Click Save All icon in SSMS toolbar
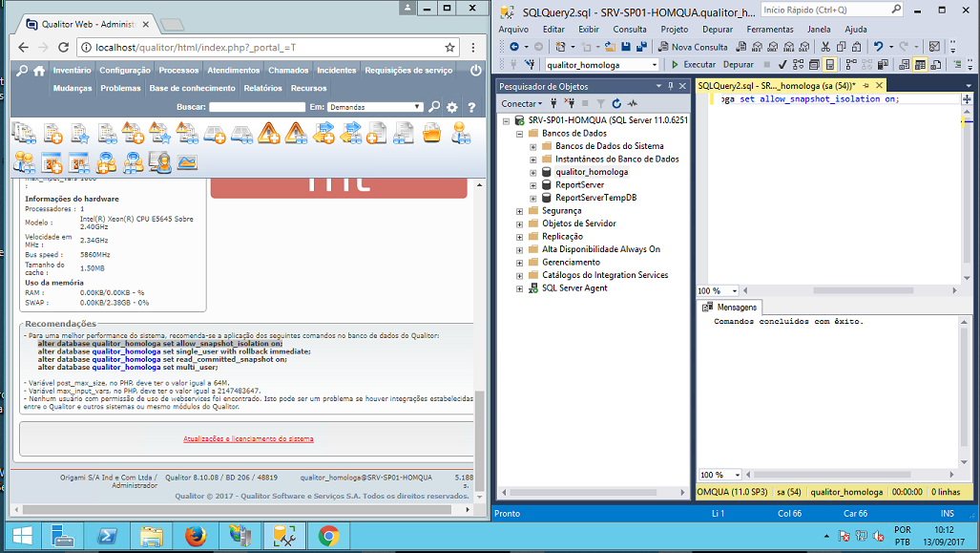The width and height of the screenshot is (980, 553). 641,47
